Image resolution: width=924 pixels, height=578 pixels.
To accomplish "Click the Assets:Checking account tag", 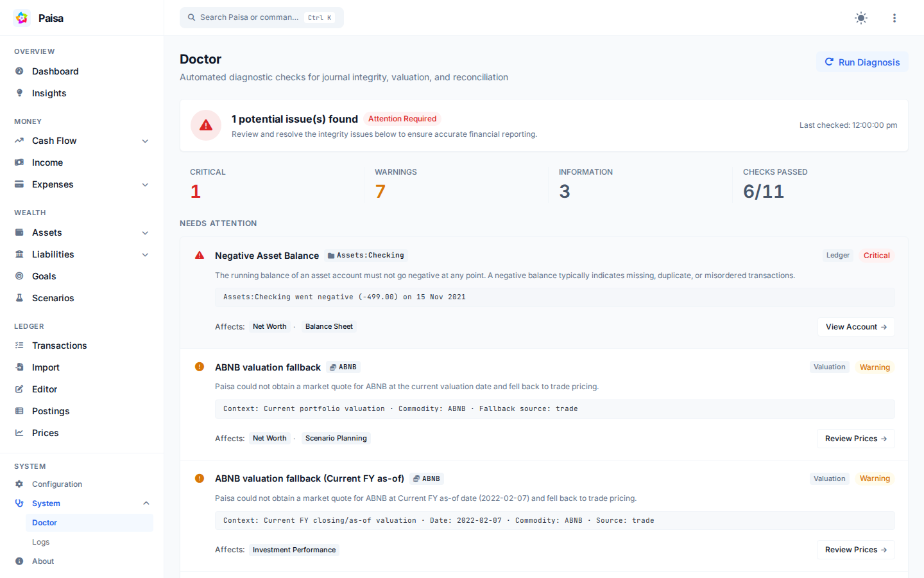I will pos(366,256).
